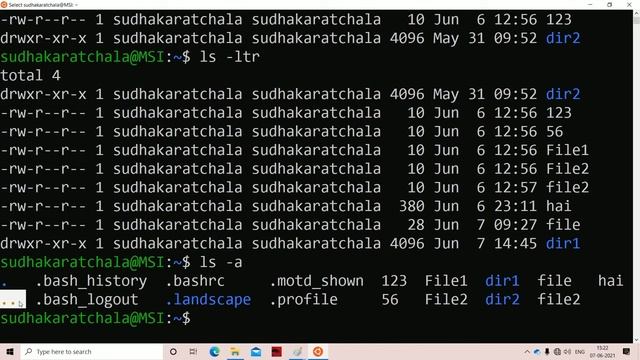Click the timestamp '23:11'
Screen dimensions: 640x360
click(x=516, y=206)
